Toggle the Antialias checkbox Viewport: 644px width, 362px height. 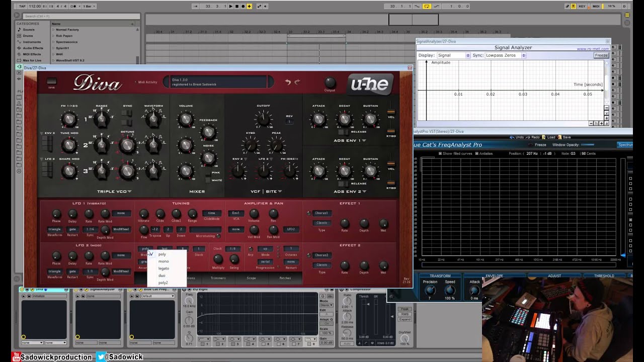[477, 153]
